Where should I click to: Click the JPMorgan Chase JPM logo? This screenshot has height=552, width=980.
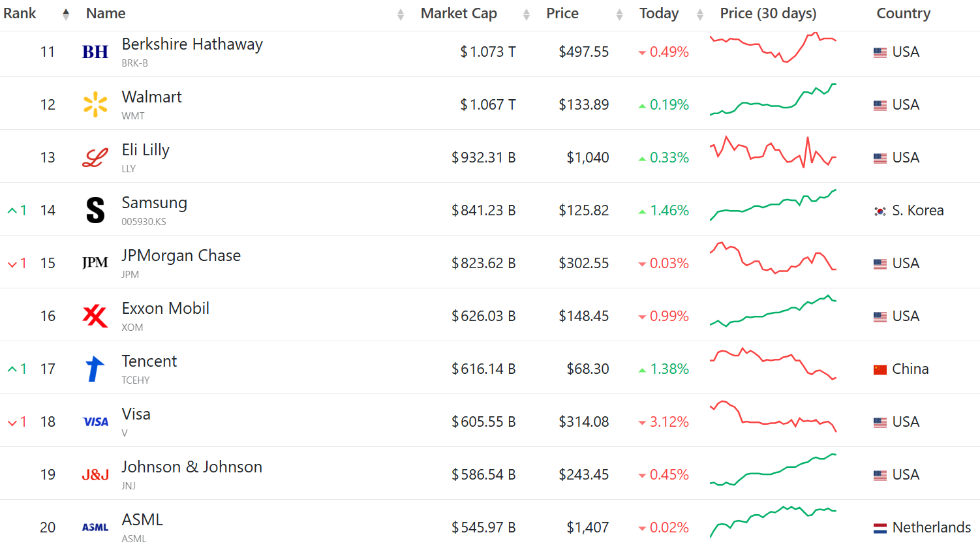pos(95,263)
